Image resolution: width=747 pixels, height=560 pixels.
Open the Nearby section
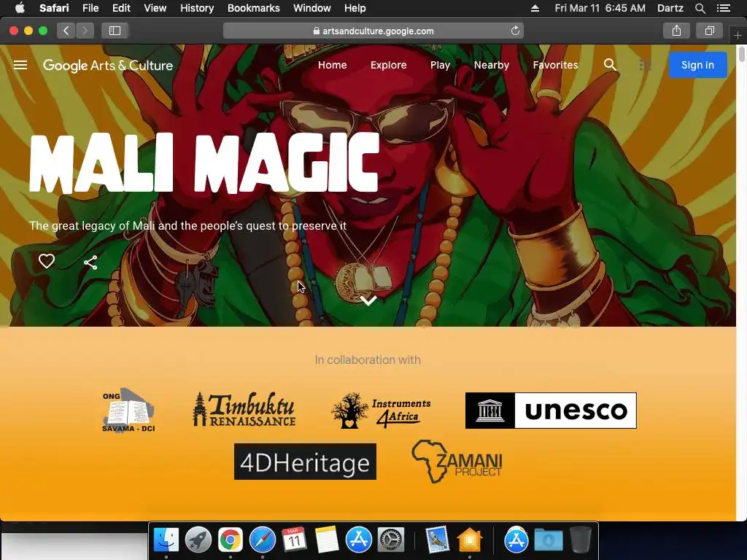pyautogui.click(x=491, y=65)
